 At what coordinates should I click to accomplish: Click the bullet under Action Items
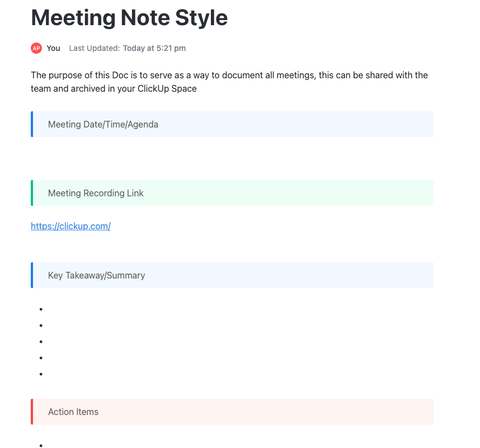pos(56,445)
